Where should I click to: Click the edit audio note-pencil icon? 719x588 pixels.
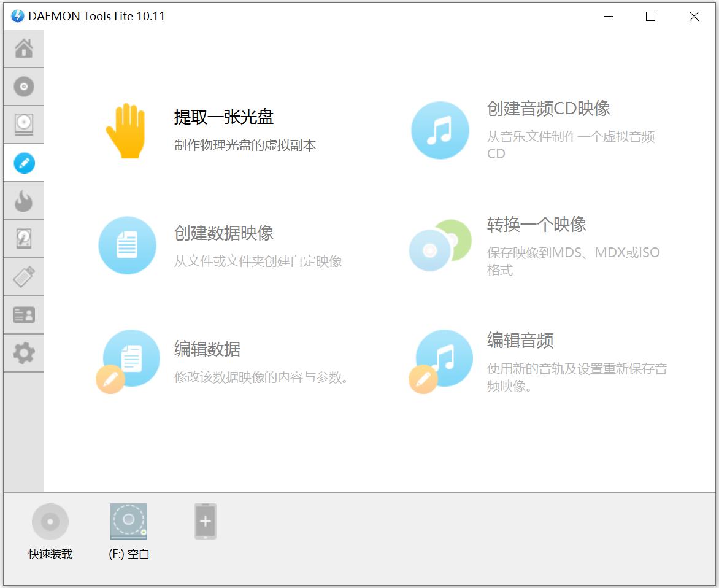point(440,362)
